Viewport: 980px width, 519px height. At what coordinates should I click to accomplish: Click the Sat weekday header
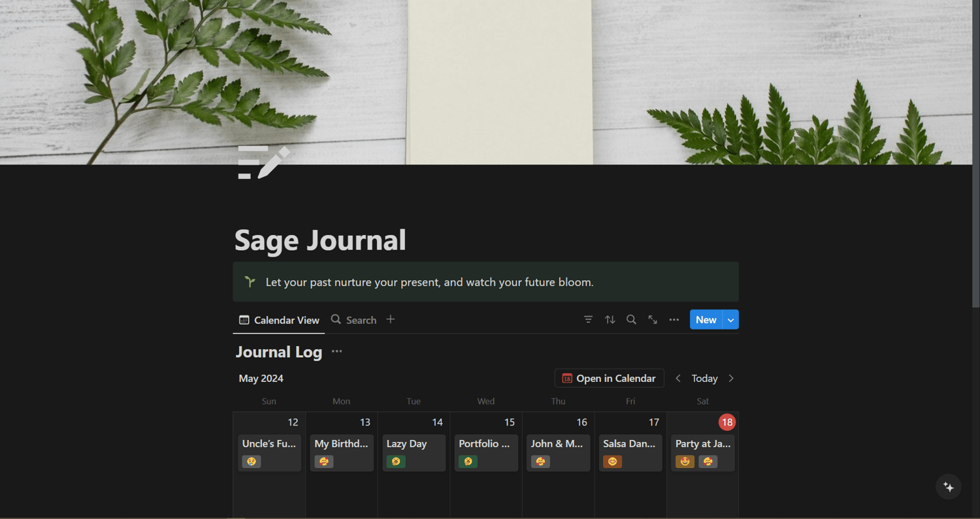703,401
